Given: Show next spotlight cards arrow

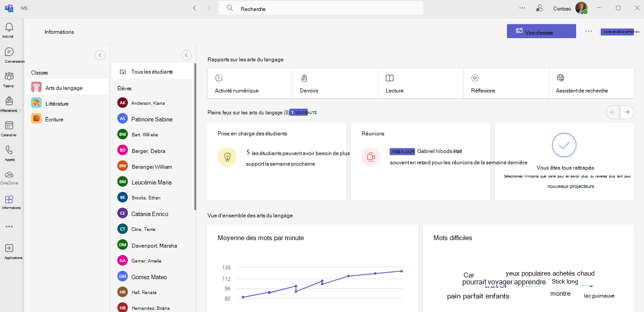Looking at the screenshot, I should pyautogui.click(x=627, y=113).
